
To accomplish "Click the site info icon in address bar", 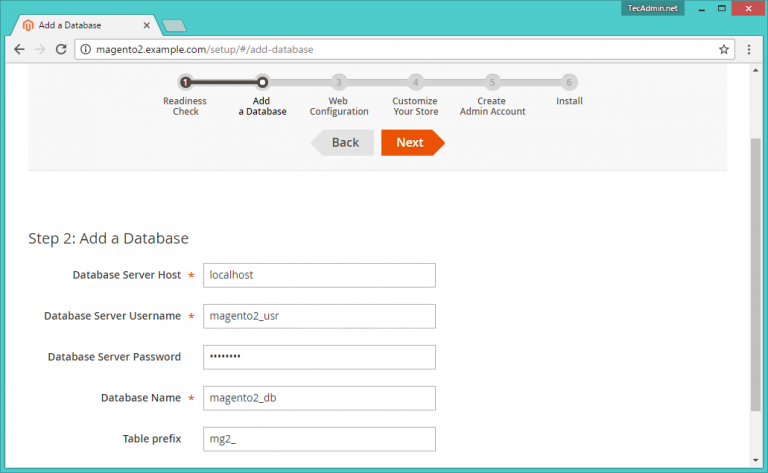I will [x=86, y=49].
